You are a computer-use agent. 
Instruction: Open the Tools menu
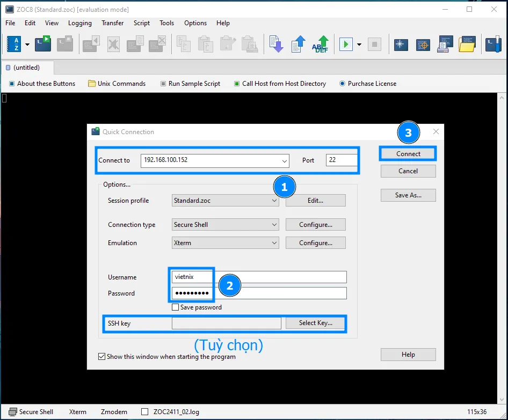pos(167,23)
